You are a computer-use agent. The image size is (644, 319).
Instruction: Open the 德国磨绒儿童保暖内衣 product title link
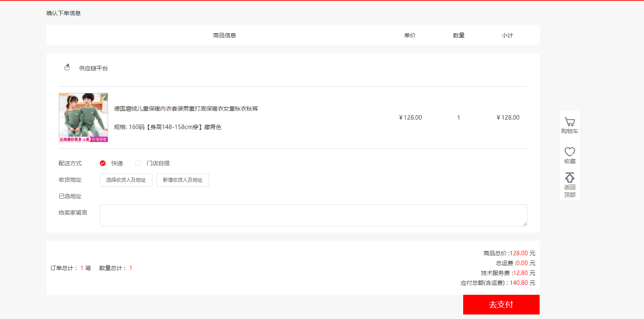(x=186, y=109)
